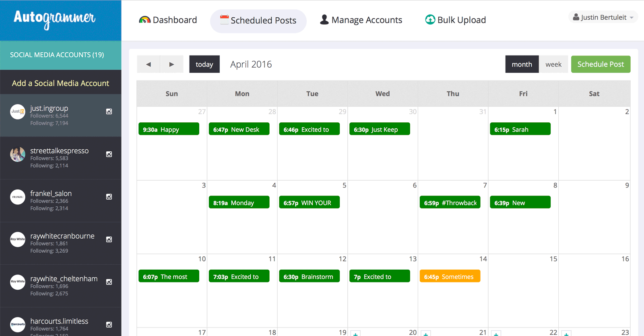Viewport: 644px width, 336px height.
Task: Open 6:47p New Desk post
Action: [x=239, y=129]
